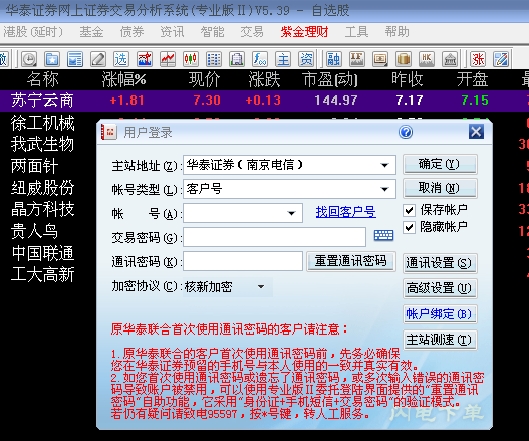The image size is (529, 441).
Task: Open the 债券 menu
Action: [x=132, y=32]
